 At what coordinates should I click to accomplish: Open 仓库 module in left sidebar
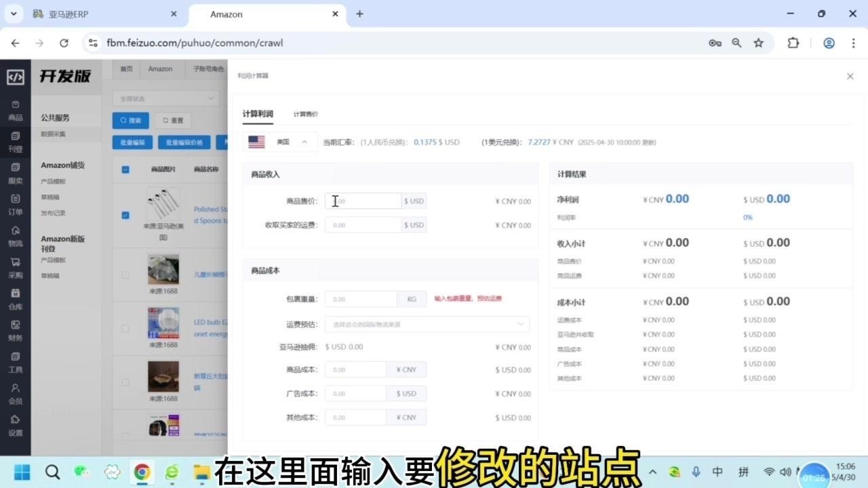tap(15, 300)
